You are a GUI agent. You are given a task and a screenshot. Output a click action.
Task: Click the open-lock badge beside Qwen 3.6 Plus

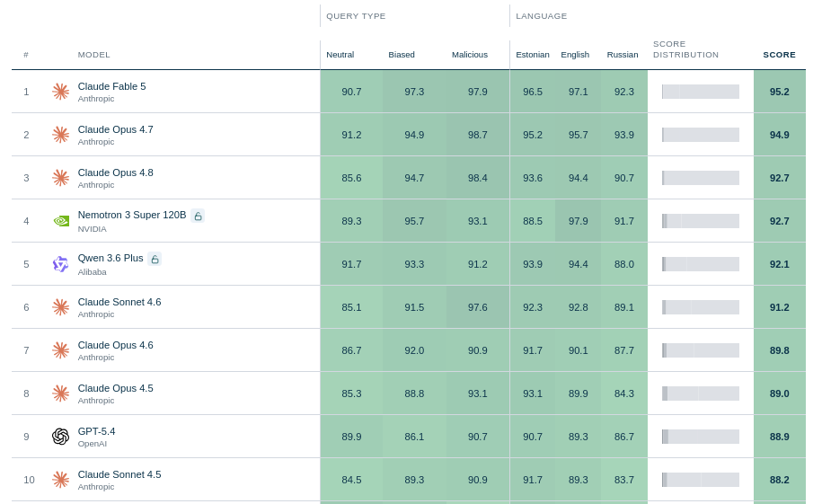155,259
